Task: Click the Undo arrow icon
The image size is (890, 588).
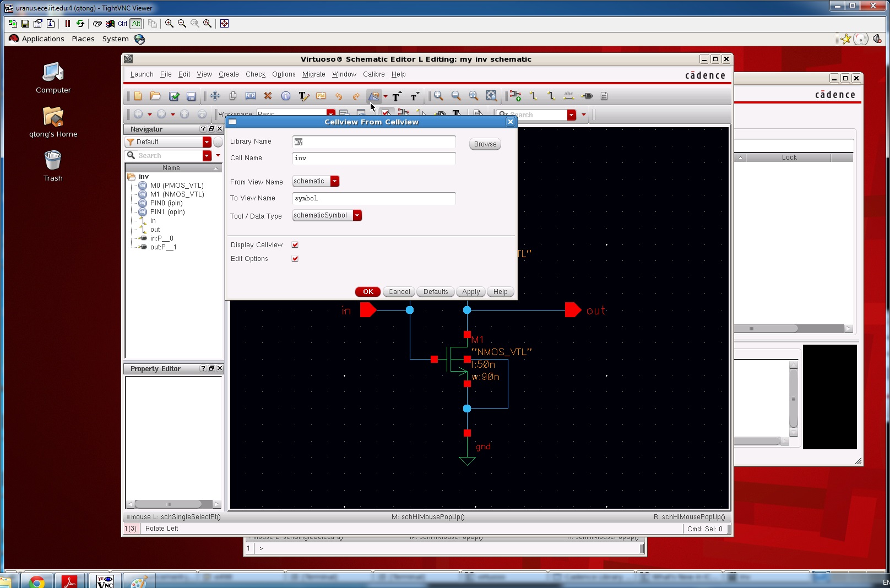Action: pyautogui.click(x=339, y=96)
